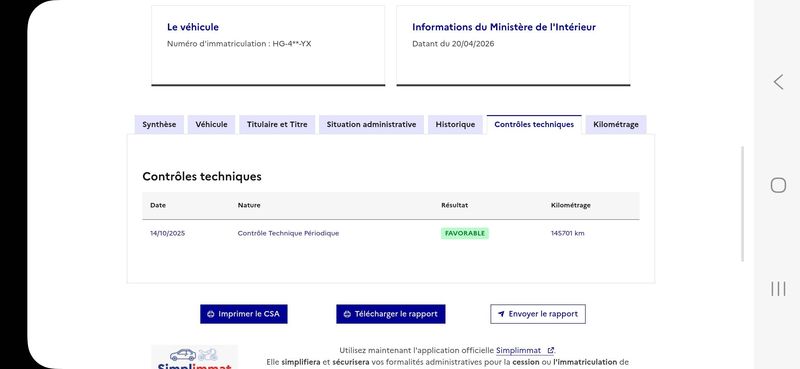This screenshot has width=800, height=369.
Task: Click the external link icon beside Simplimmat
Action: coord(551,351)
